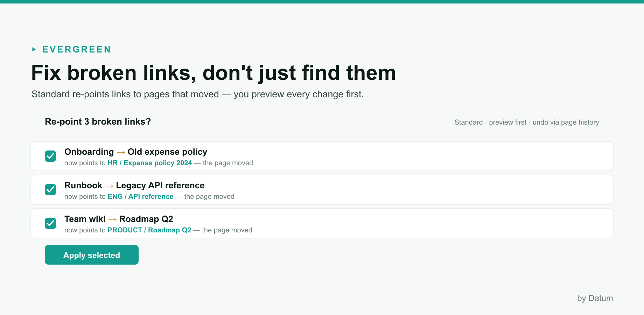Deselect the Team wiki Roadmap Q2 checkbox
Screen dimensions: 644x315
(50, 223)
